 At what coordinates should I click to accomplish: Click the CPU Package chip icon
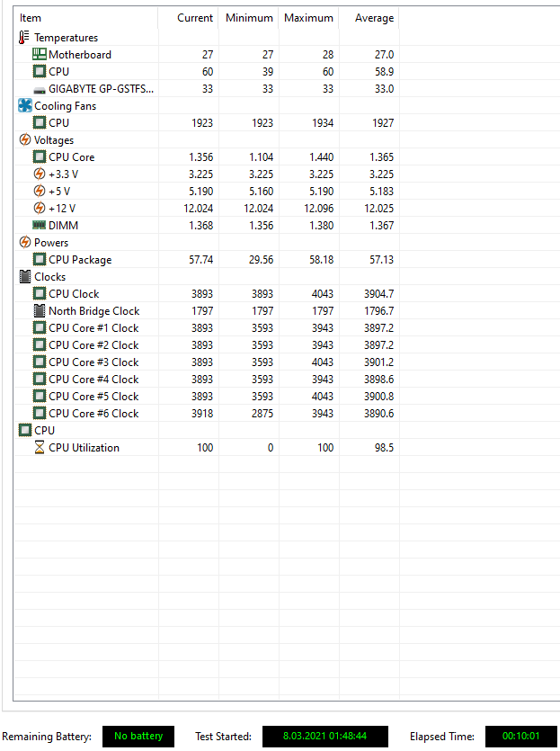coord(40,259)
